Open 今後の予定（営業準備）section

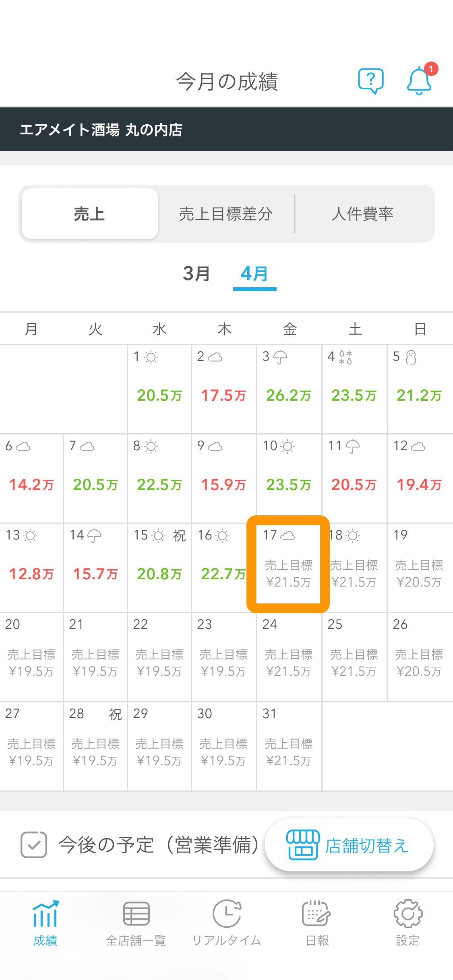click(x=159, y=845)
